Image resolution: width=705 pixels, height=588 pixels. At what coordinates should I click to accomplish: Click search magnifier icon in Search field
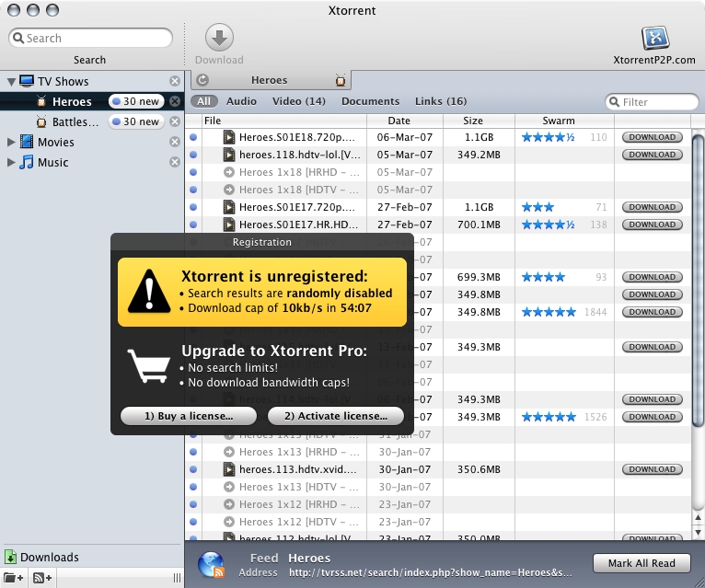(x=18, y=38)
